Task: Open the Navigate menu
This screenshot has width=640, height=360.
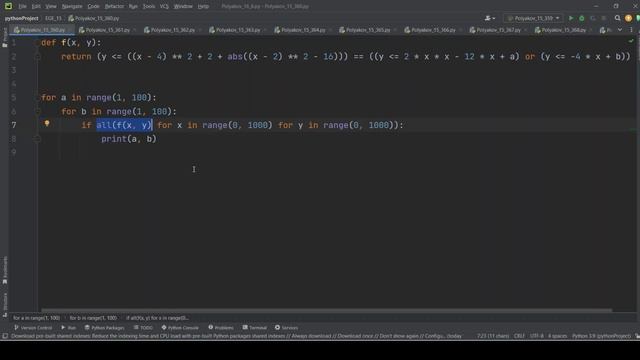Action: 72,7
